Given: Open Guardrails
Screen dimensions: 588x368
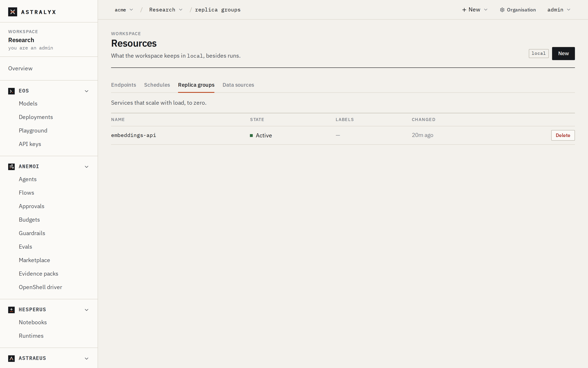Looking at the screenshot, I should [x=32, y=233].
